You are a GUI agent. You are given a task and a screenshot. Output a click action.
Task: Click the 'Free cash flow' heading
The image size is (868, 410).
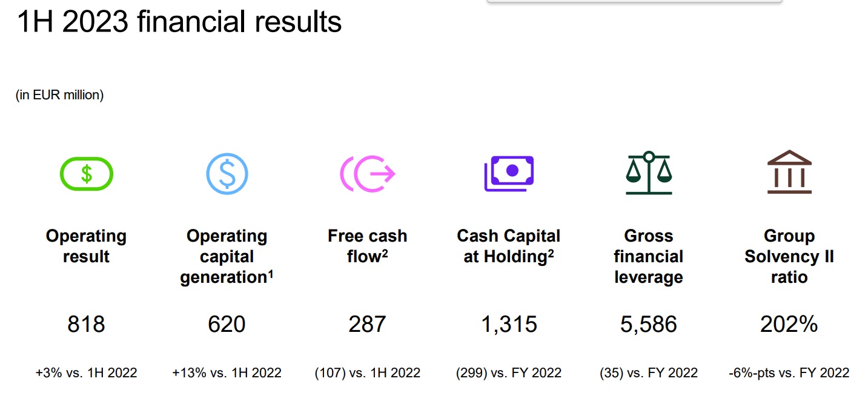point(367,246)
